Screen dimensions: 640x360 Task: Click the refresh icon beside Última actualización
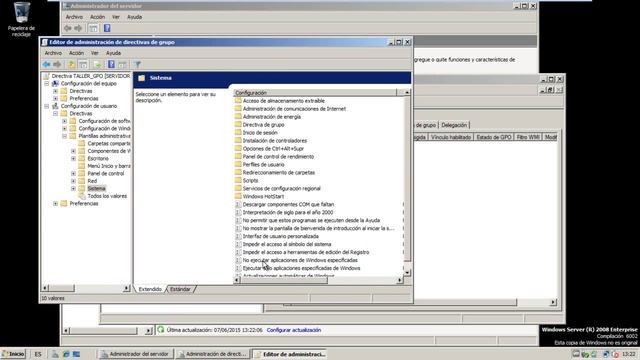click(x=161, y=329)
